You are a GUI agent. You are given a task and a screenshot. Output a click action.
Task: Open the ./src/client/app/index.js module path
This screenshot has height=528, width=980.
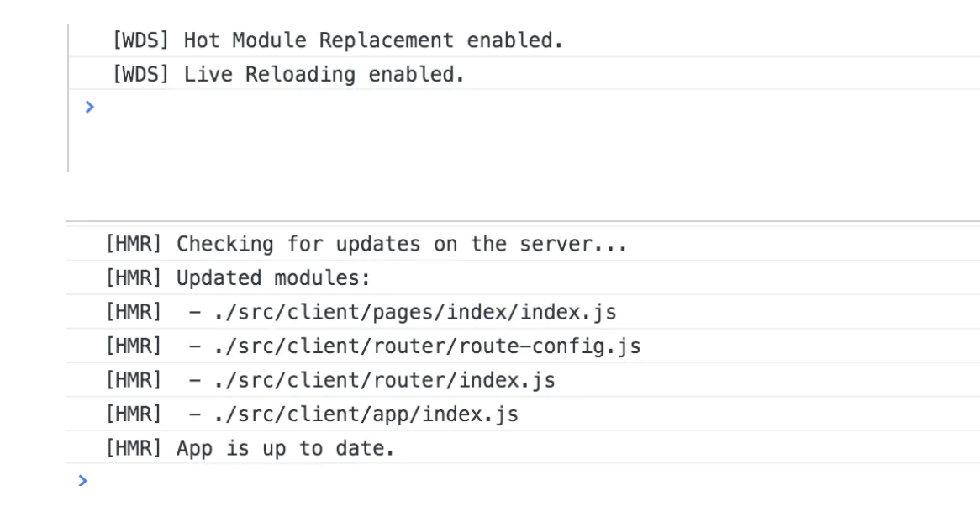(x=364, y=414)
